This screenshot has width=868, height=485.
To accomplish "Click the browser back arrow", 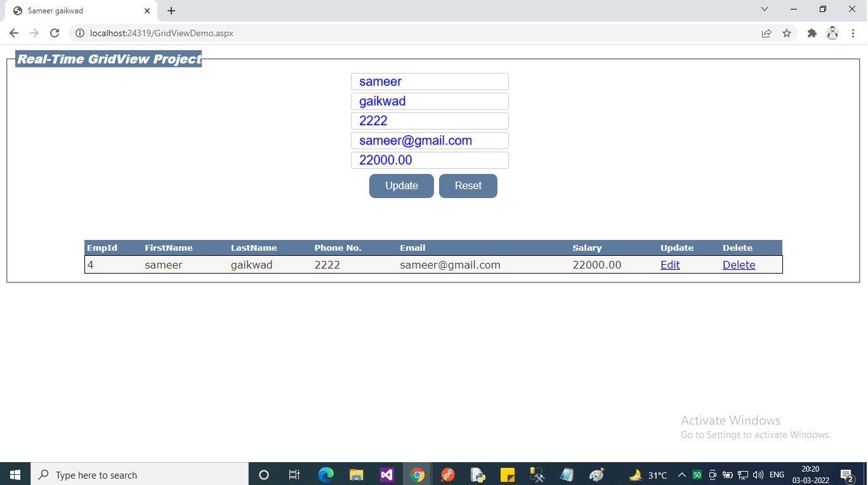I will (x=14, y=33).
